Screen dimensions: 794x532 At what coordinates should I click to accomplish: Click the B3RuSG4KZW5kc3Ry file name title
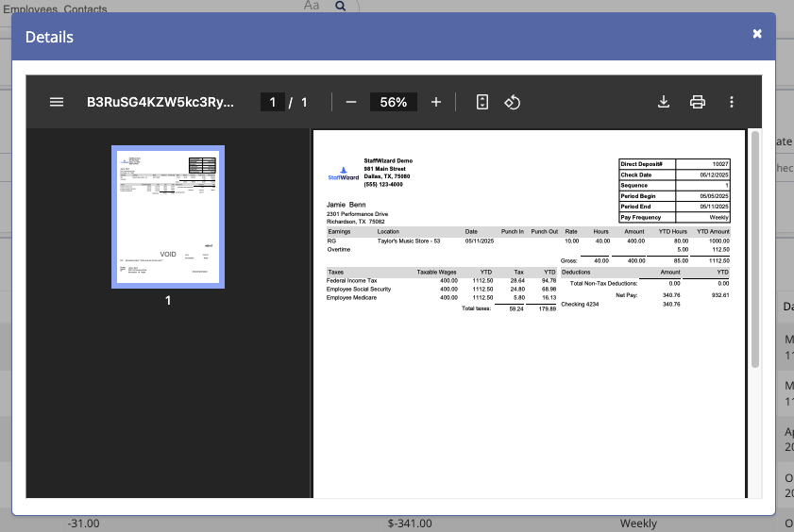pyautogui.click(x=160, y=102)
